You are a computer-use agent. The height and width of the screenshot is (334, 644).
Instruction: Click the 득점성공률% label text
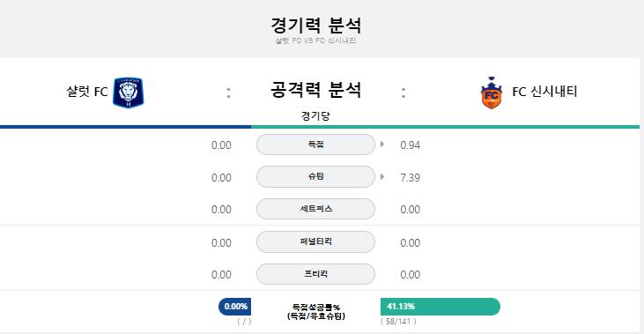coord(316,307)
